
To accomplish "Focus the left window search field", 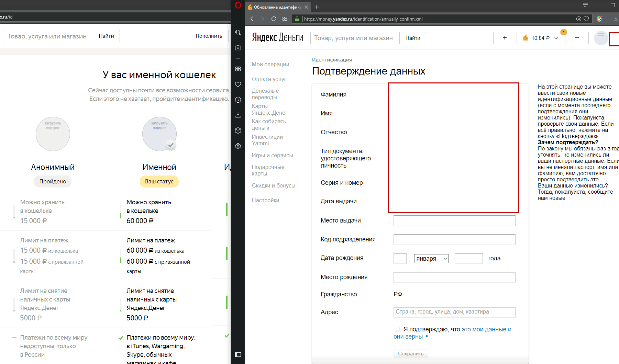I will [x=48, y=36].
